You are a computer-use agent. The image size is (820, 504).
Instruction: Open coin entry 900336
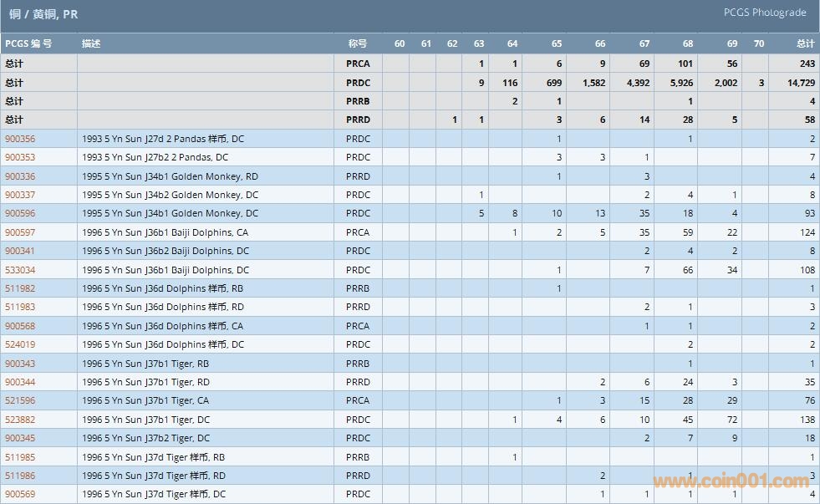[20, 176]
